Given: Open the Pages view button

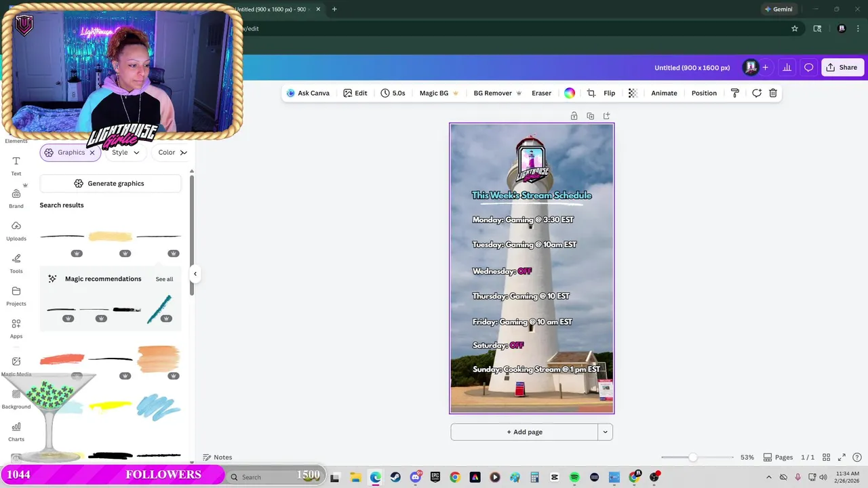Looking at the screenshot, I should click(778, 457).
